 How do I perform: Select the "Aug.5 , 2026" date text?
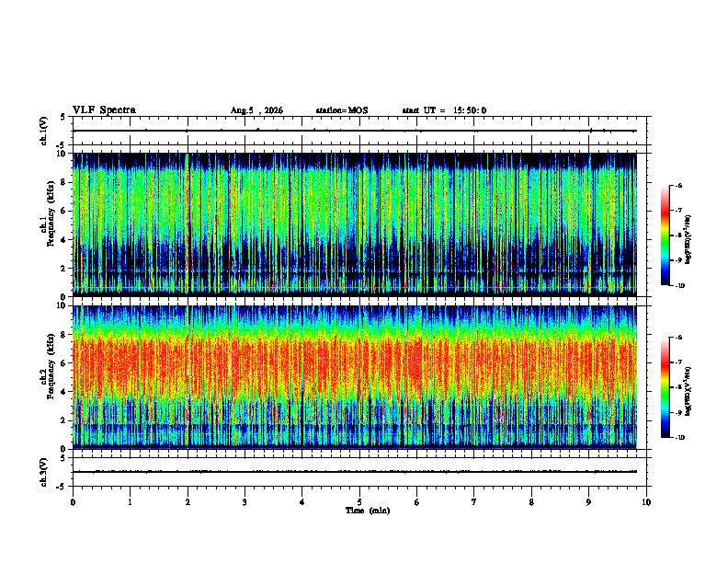click(256, 110)
